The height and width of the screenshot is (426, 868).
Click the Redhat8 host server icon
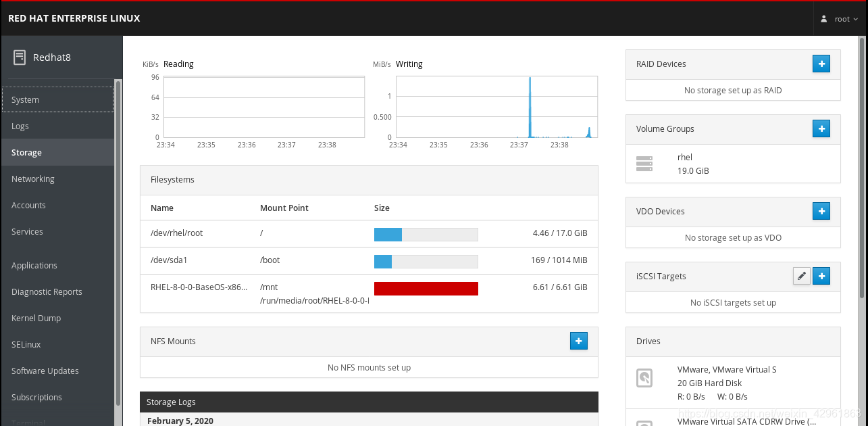pos(20,57)
